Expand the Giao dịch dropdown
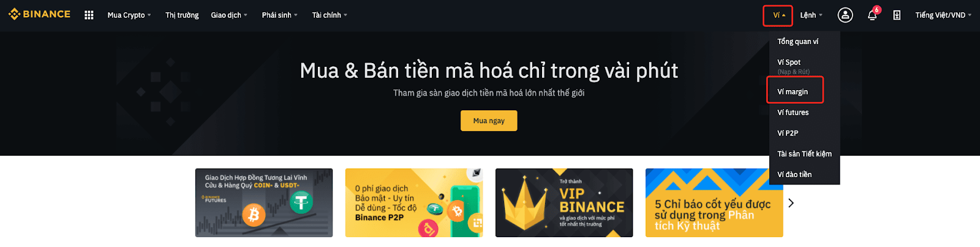980x247 pixels. tap(229, 15)
